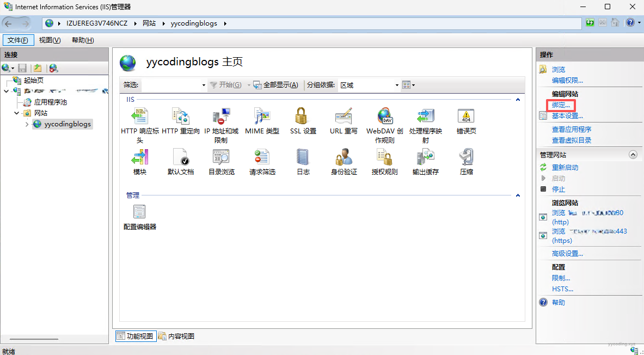Expand the yycodingblogs tree node
This screenshot has width=644, height=355.
click(27, 124)
